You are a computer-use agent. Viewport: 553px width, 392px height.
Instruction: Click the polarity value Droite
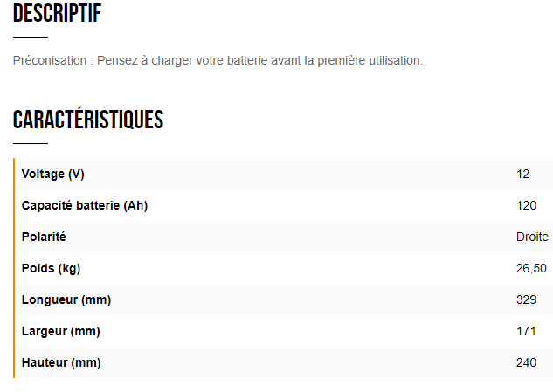[x=532, y=237]
